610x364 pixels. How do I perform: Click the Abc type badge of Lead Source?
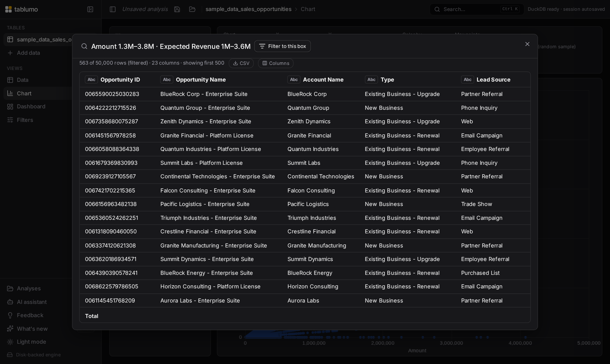[x=467, y=80]
